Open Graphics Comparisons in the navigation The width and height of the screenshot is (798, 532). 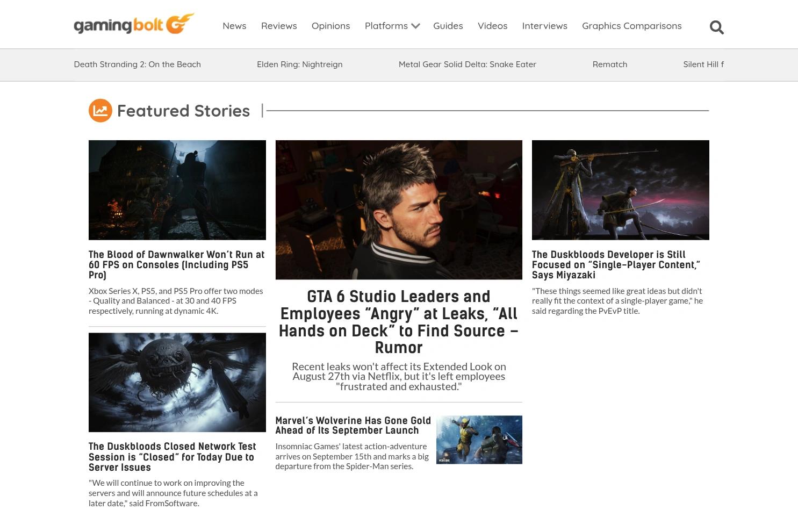point(631,26)
